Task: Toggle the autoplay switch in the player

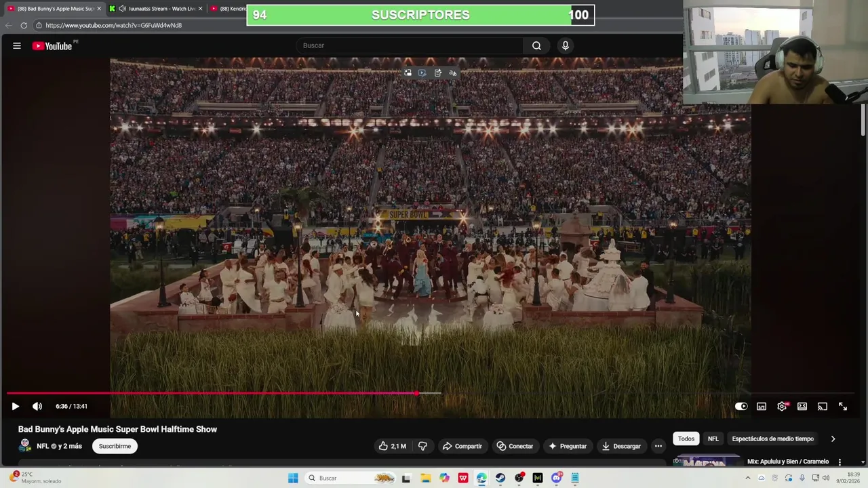Action: point(741,406)
